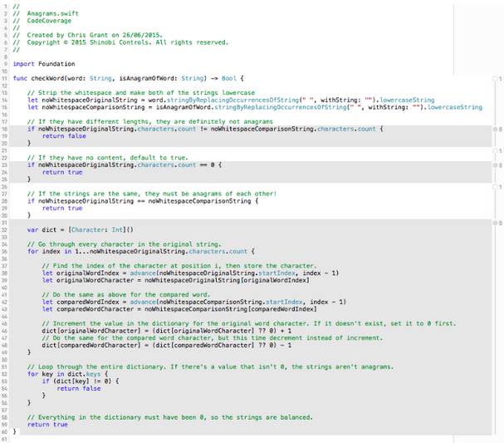Click 'return true' on line 59
504x443 pixels.
[47, 425]
